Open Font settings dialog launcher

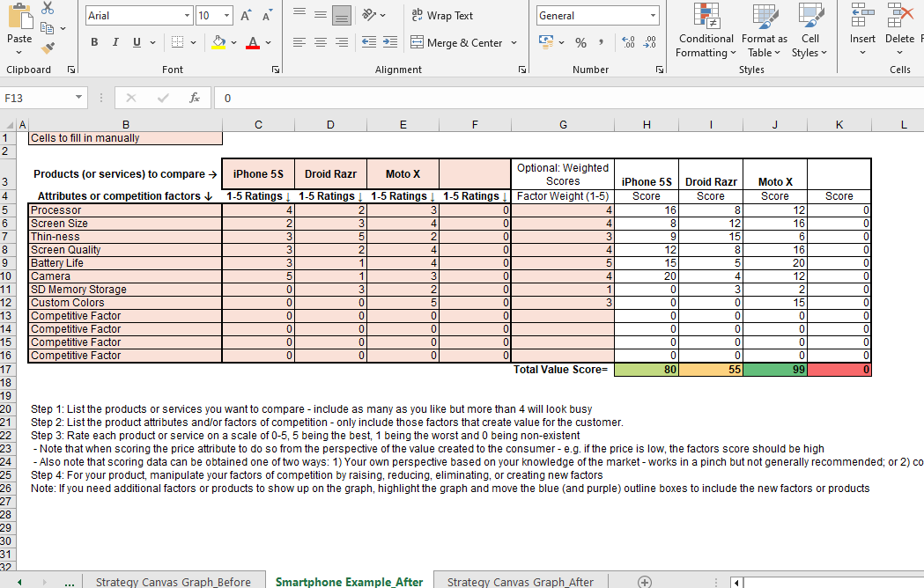pos(275,70)
